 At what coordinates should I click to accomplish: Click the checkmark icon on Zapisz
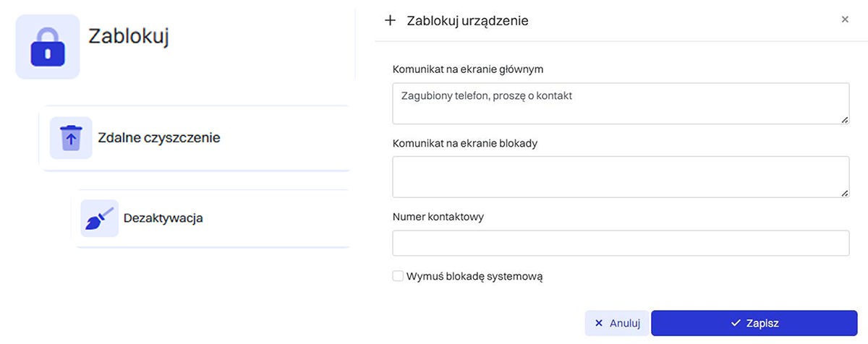coord(736,323)
